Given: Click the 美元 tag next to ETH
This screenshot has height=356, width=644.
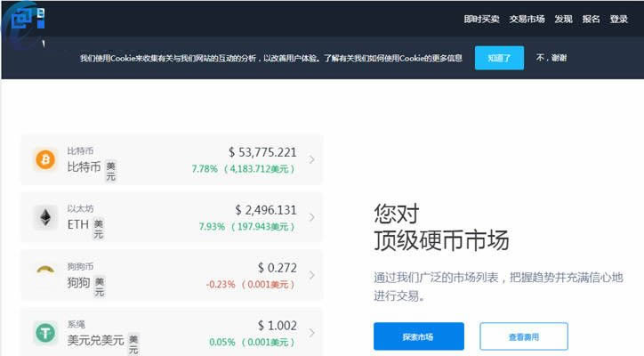Looking at the screenshot, I should pos(99,229).
